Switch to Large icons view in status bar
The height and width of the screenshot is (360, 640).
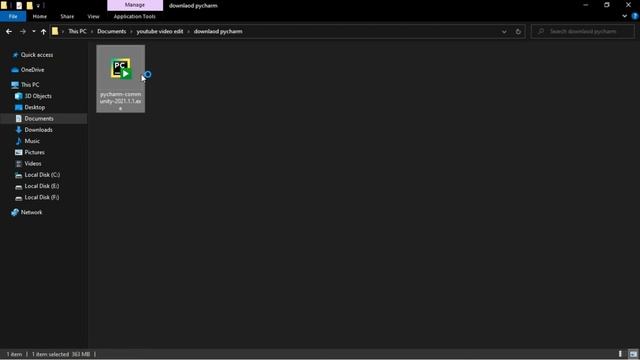633,354
